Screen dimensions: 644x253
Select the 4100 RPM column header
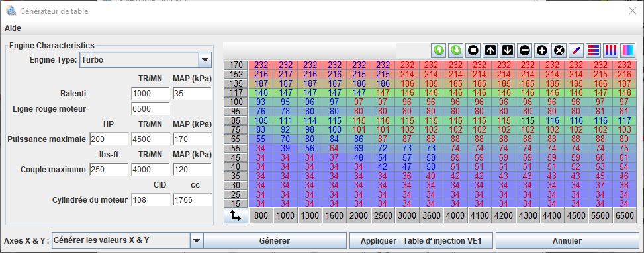(x=480, y=216)
